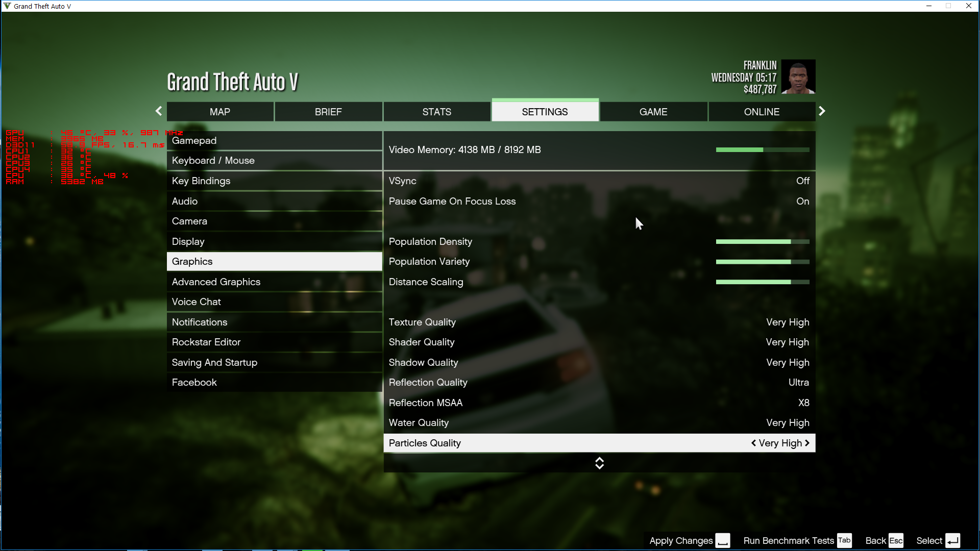The image size is (980, 551).
Task: Toggle the VSync option
Action: click(599, 181)
